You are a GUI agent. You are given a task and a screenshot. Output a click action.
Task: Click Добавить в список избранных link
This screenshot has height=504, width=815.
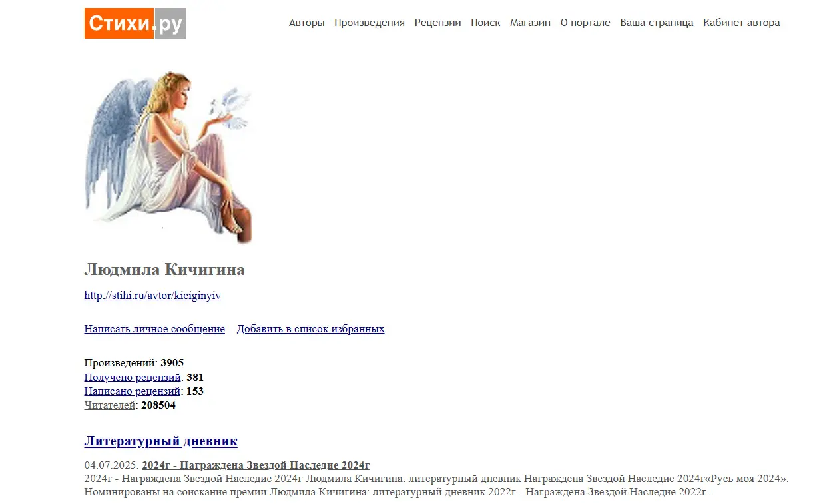pyautogui.click(x=311, y=329)
